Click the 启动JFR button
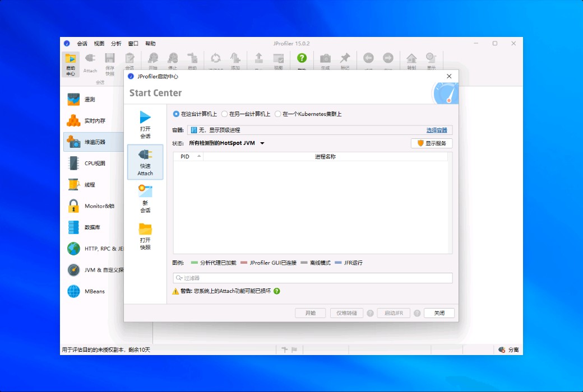 394,313
